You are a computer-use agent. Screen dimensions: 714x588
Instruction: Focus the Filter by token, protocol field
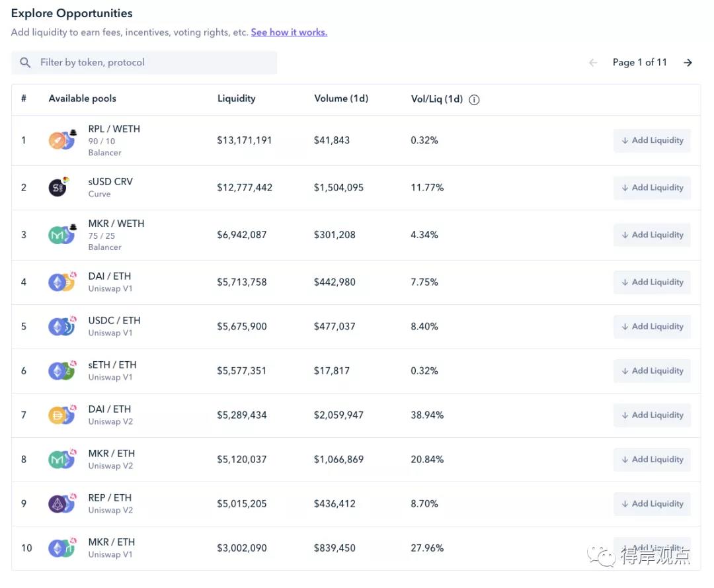click(144, 62)
